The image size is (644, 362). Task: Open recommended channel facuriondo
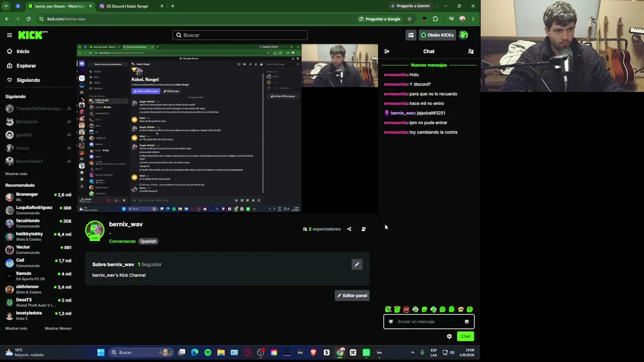[38, 223]
